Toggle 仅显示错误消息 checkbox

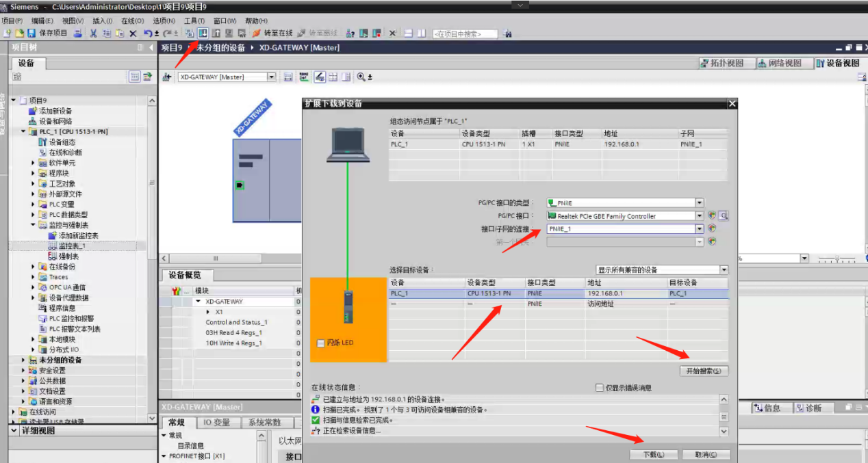[600, 388]
